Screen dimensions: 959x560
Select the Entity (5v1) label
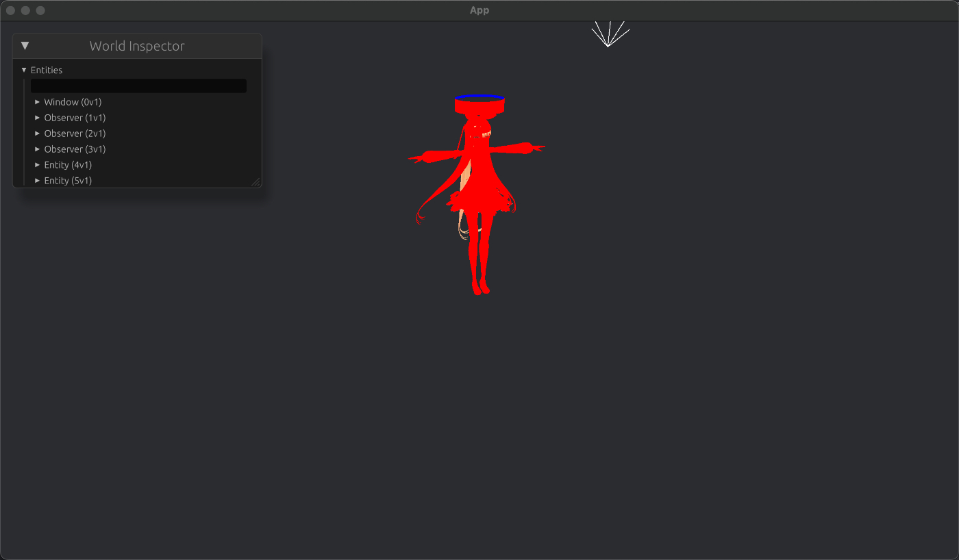[x=68, y=181]
